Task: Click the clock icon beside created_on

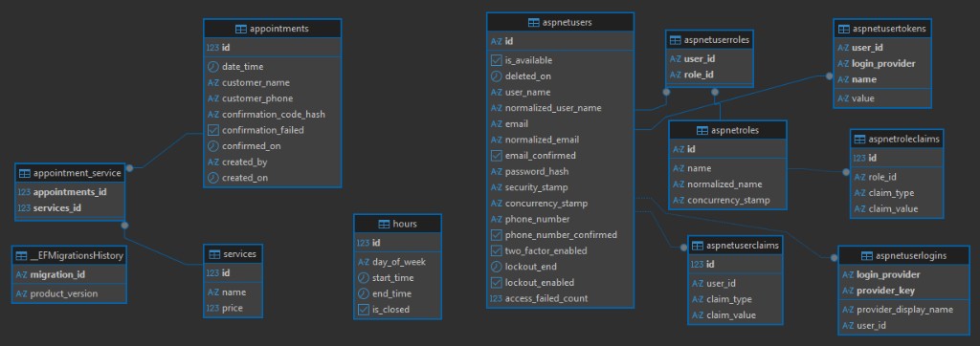Action: point(213,178)
